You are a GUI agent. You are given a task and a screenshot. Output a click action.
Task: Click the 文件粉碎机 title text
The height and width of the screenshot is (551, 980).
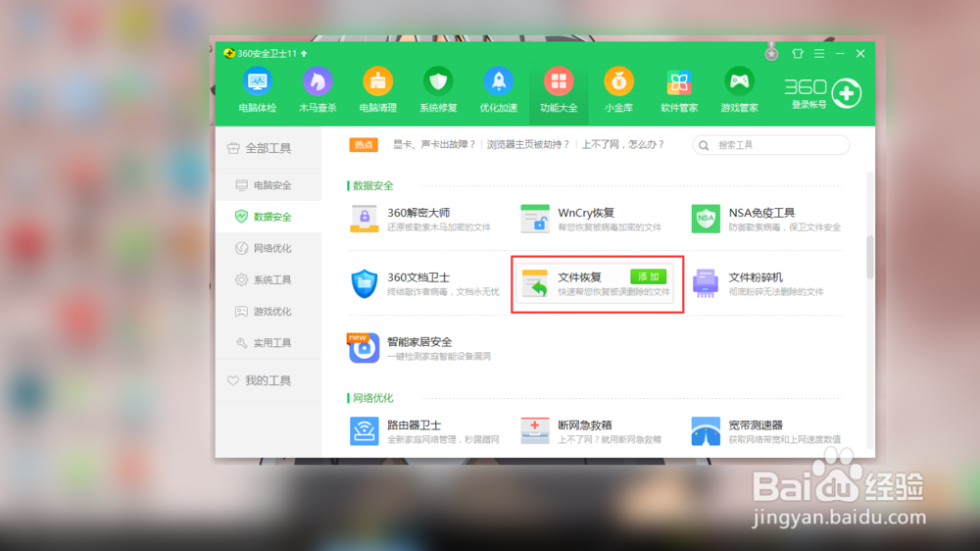(756, 277)
